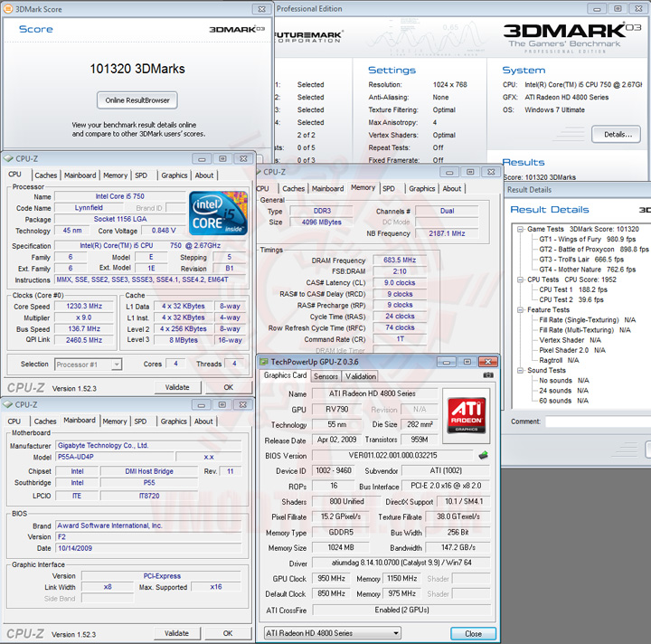Open About tab in bottom CPU-Z window
This screenshot has width=651, height=644.
pyautogui.click(x=203, y=421)
